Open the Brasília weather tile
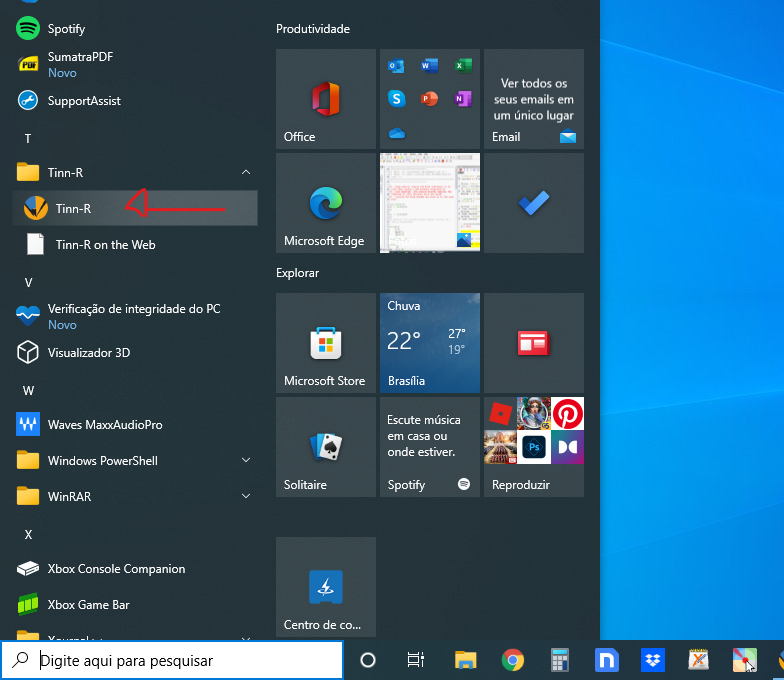The image size is (784, 680). pos(430,343)
